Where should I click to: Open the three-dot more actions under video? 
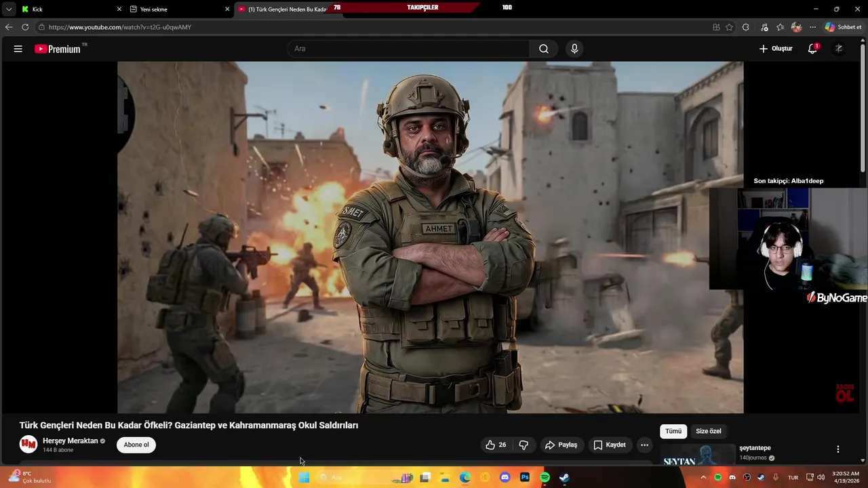coord(644,445)
